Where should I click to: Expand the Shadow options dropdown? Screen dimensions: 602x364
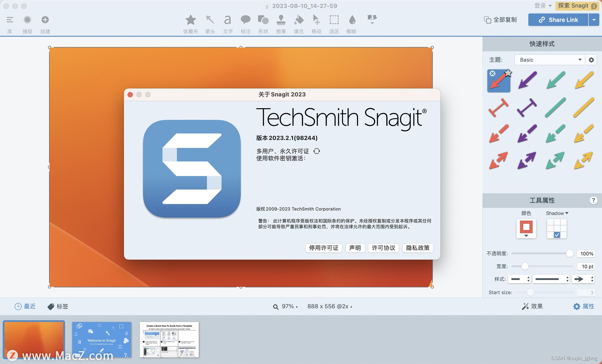pyautogui.click(x=567, y=213)
